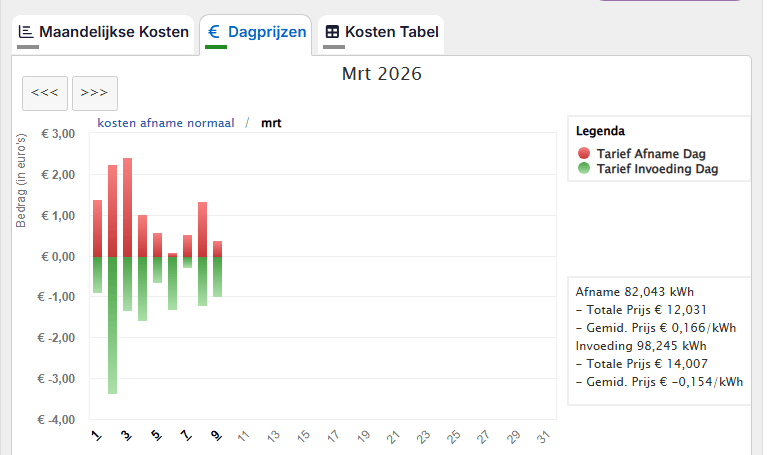Toggle Tarief Afname Dag legend series
The width and height of the screenshot is (774, 455).
click(642, 153)
